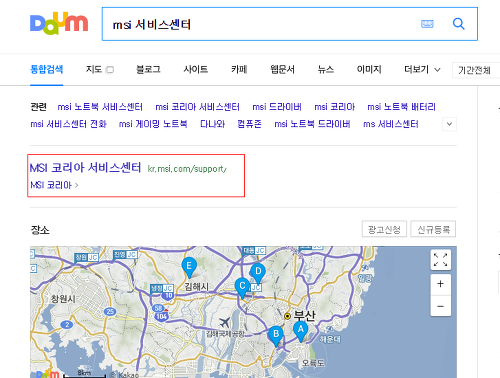
Task: Click related search msi 노트북 배터리
Action: click(x=401, y=107)
